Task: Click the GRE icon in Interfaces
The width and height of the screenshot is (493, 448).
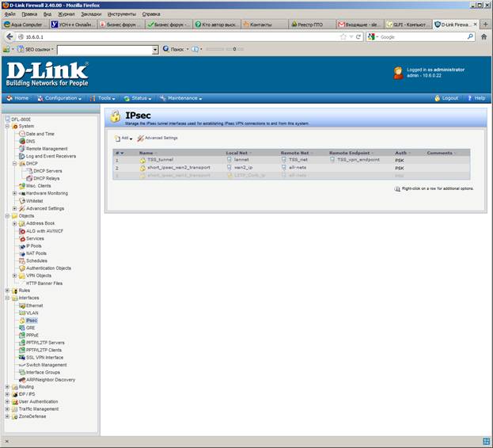Action: 22,328
